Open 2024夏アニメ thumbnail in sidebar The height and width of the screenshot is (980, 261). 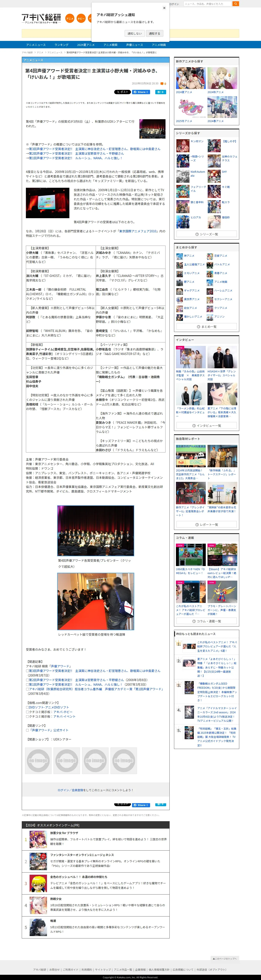click(191, 78)
